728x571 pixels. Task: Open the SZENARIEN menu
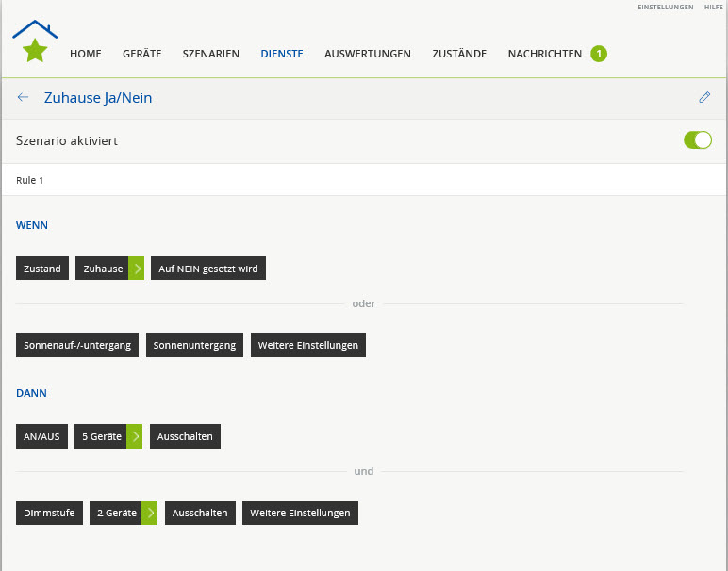(210, 54)
